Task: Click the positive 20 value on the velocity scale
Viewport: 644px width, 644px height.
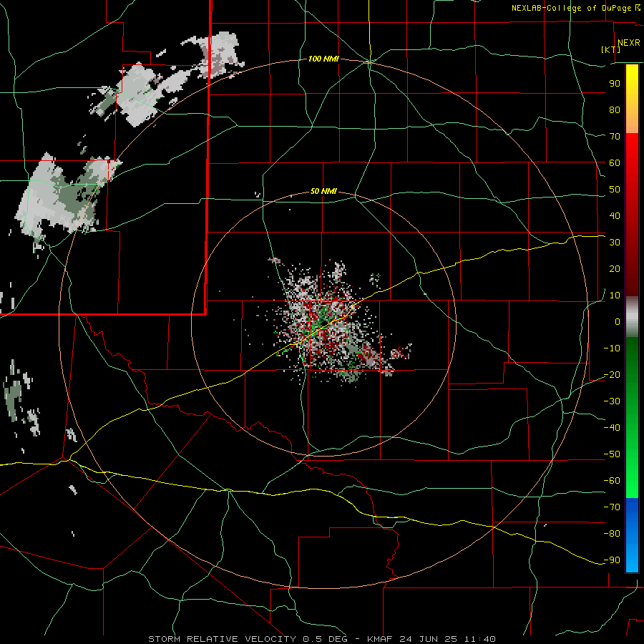Action: [x=615, y=269]
